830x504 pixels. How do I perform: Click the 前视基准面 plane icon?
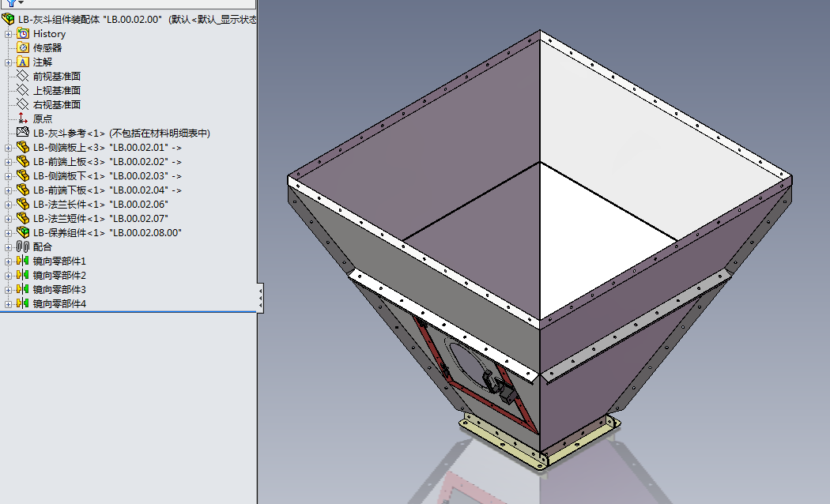pos(23,76)
